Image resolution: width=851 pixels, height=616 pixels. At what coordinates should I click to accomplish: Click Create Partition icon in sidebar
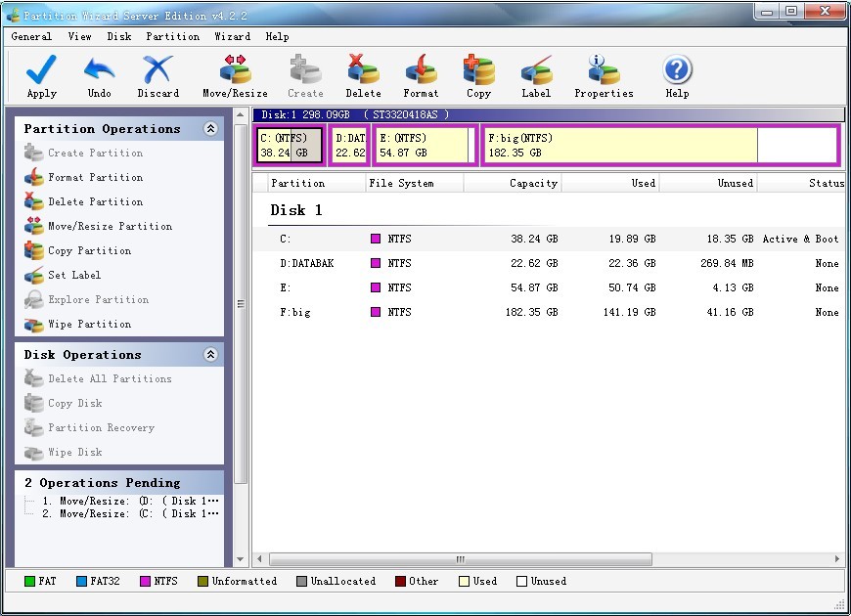coord(33,153)
